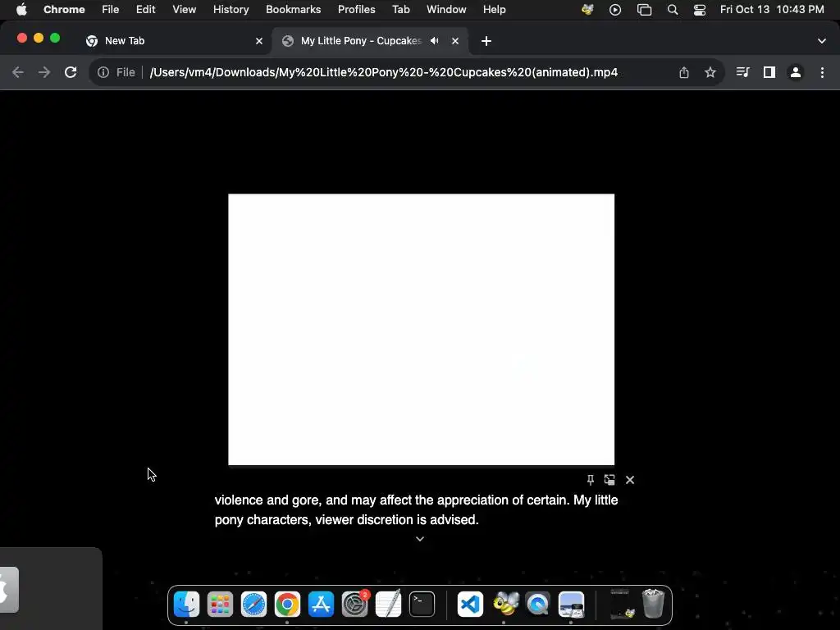Mute audio on the My Little Pony tab
This screenshot has height=630, width=840.
tap(435, 41)
